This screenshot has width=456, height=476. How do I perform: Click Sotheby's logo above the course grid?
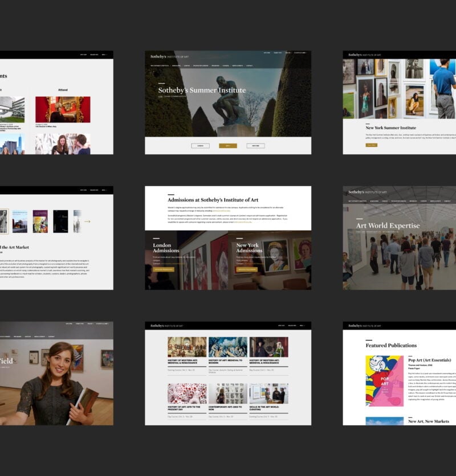[166, 326]
